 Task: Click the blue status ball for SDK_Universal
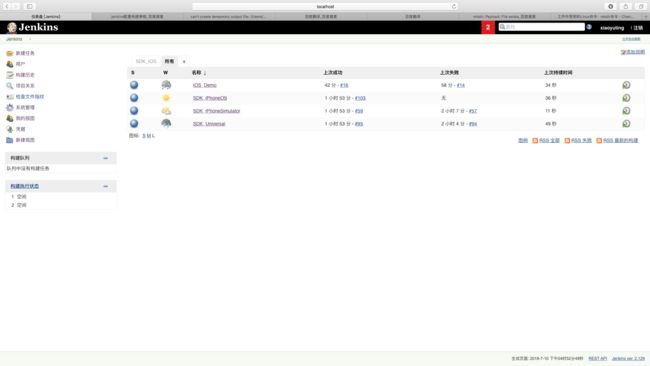134,124
